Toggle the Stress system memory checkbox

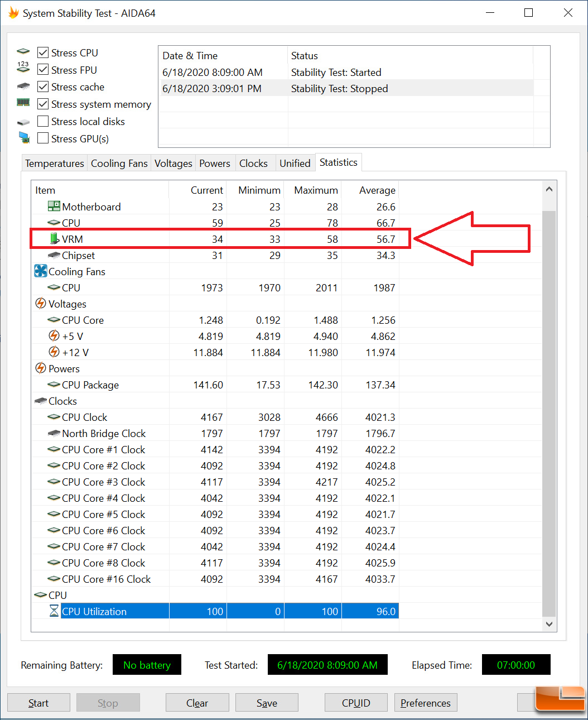coord(43,104)
